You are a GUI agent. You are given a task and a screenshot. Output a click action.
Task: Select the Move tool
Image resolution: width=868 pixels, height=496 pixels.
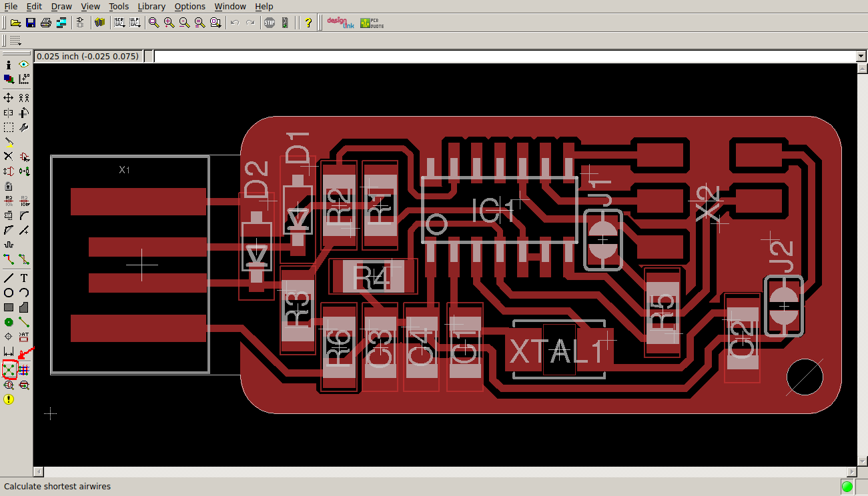click(9, 98)
